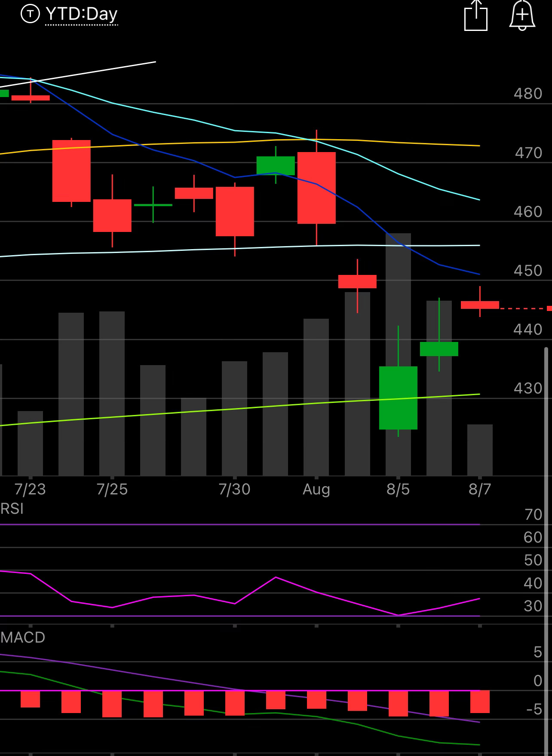
Task: Tap the Aug date axis label
Action: (x=316, y=489)
